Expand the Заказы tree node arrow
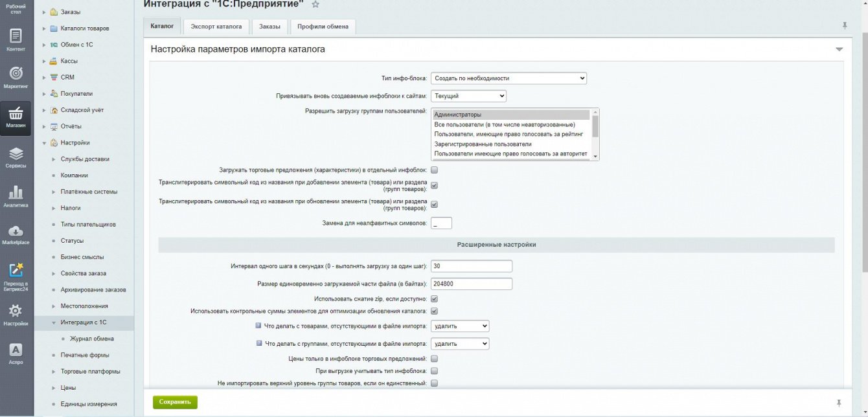 pyautogui.click(x=45, y=12)
